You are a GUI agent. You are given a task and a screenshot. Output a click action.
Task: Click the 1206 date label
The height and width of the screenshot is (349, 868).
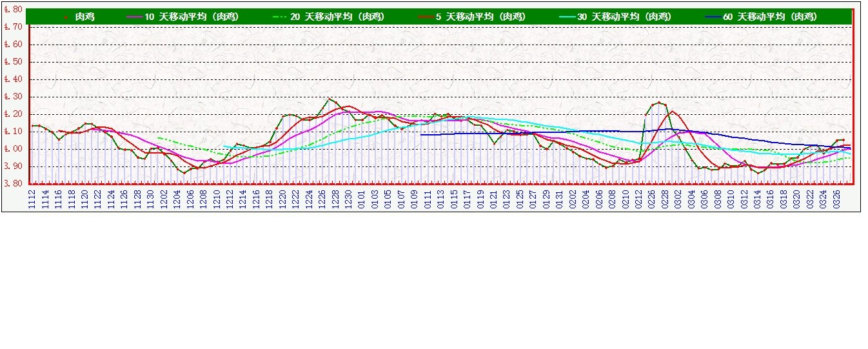[x=190, y=198]
